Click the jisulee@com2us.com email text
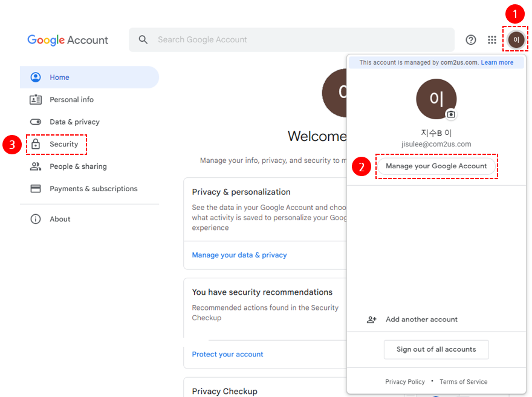This screenshot has width=532, height=397. [x=436, y=144]
